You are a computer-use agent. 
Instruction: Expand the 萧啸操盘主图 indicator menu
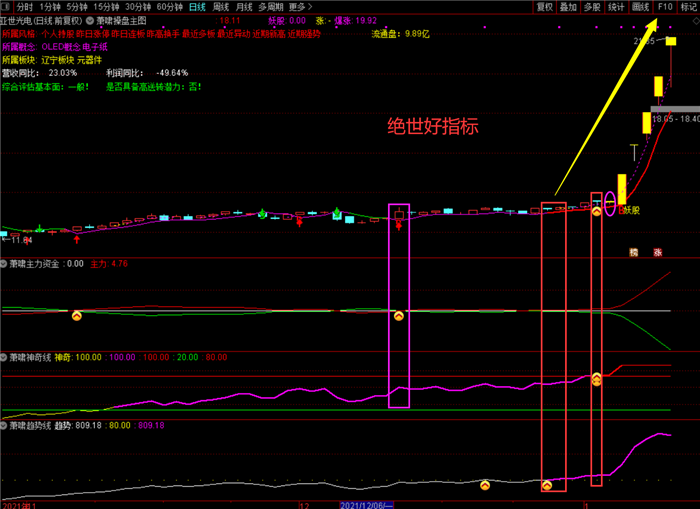(90, 21)
